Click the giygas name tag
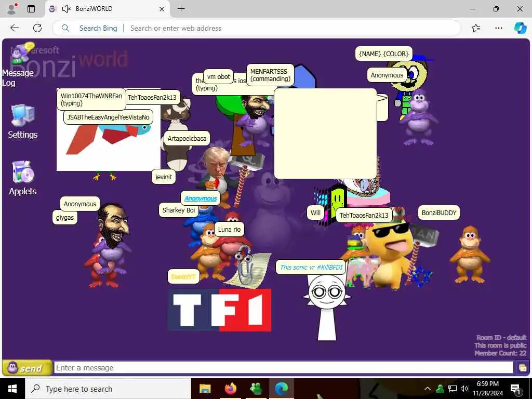 click(65, 218)
